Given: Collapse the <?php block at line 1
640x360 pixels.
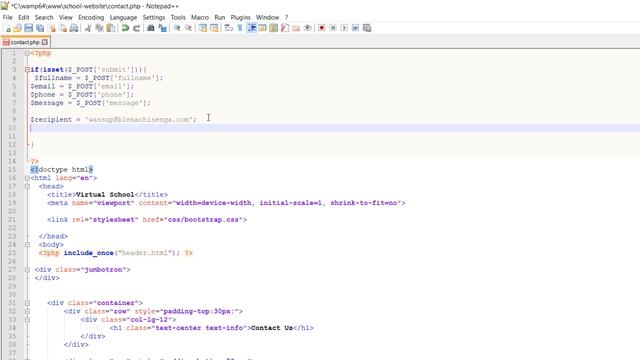Looking at the screenshot, I should 27,53.
